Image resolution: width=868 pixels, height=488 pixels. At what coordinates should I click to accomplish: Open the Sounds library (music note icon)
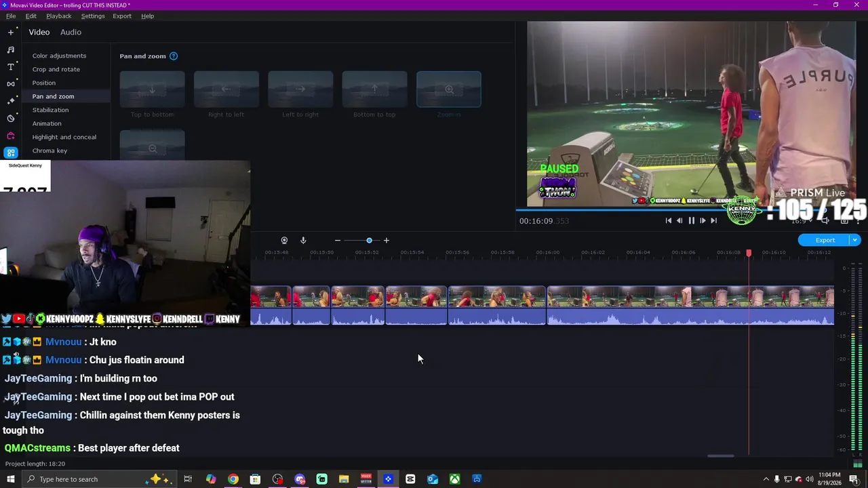[x=11, y=49]
